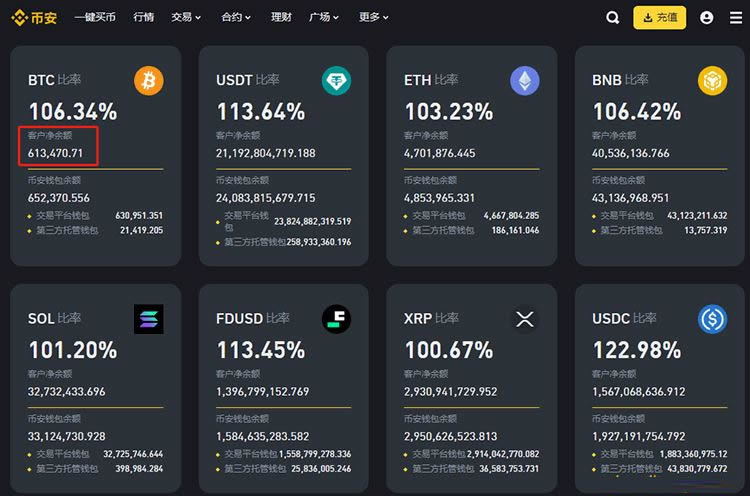Open the 理财 menu item
This screenshot has height=496, width=750.
(281, 17)
